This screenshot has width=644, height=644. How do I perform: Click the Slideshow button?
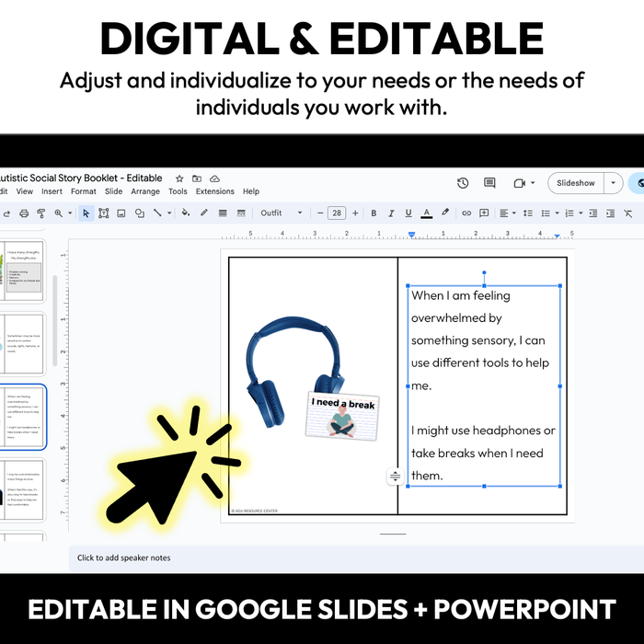point(576,183)
